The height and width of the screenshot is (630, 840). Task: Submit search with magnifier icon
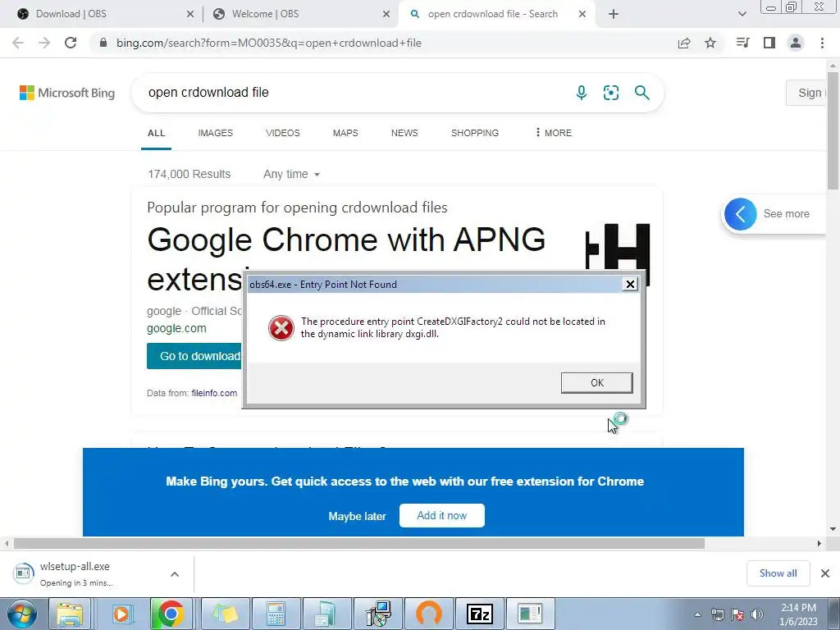click(641, 93)
